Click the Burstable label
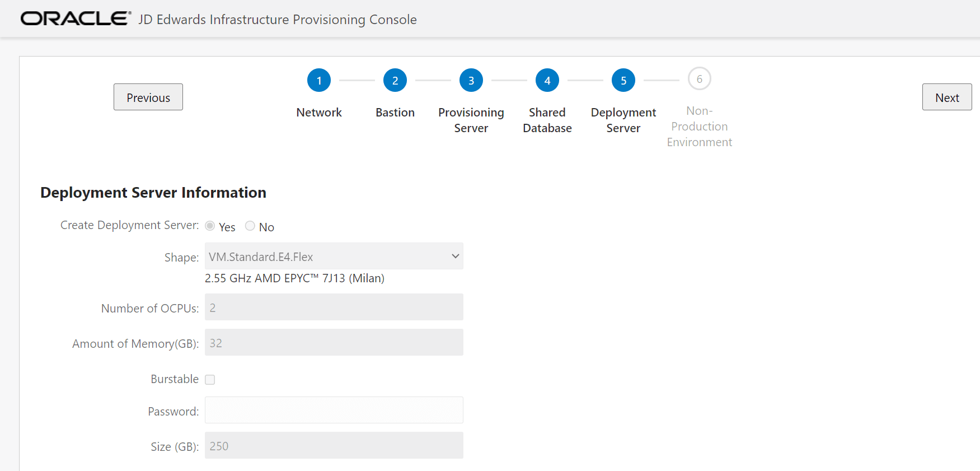The width and height of the screenshot is (980, 471). tap(175, 379)
